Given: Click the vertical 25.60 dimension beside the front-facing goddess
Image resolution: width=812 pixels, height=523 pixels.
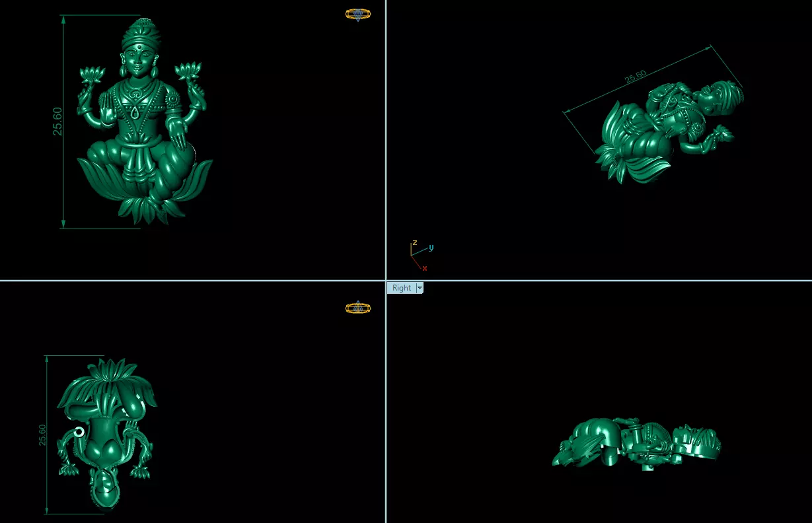Looking at the screenshot, I should 58,122.
